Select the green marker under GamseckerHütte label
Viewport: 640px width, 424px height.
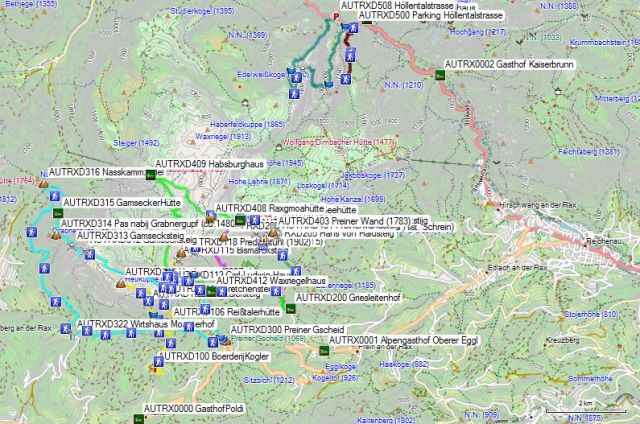[55, 213]
